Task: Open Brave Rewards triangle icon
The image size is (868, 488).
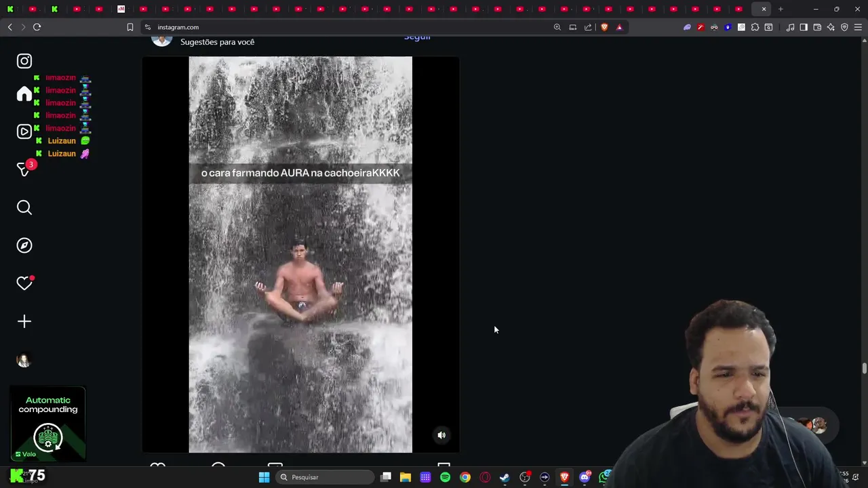Action: pyautogui.click(x=619, y=27)
